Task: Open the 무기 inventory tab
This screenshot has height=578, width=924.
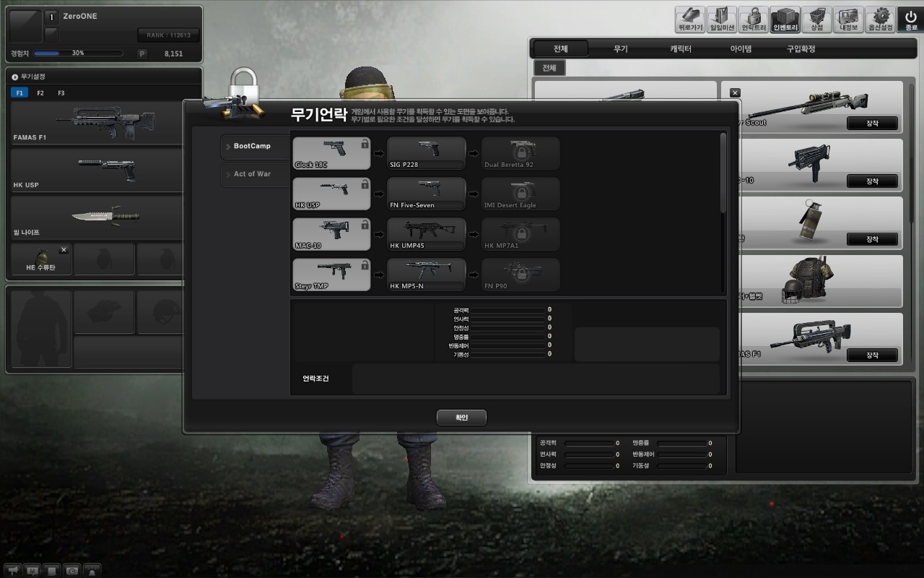Action: click(621, 49)
